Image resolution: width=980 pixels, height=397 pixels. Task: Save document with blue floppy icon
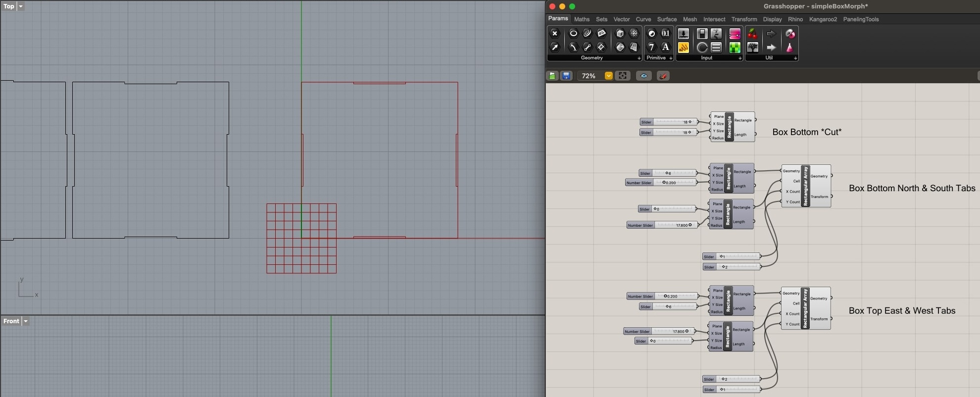[x=566, y=76]
